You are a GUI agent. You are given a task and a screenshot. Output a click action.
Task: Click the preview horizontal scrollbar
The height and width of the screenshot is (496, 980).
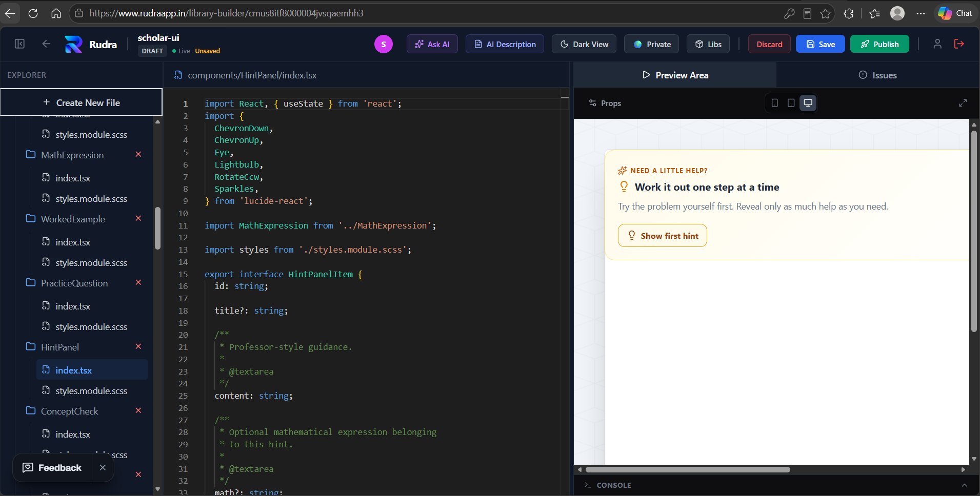688,469
